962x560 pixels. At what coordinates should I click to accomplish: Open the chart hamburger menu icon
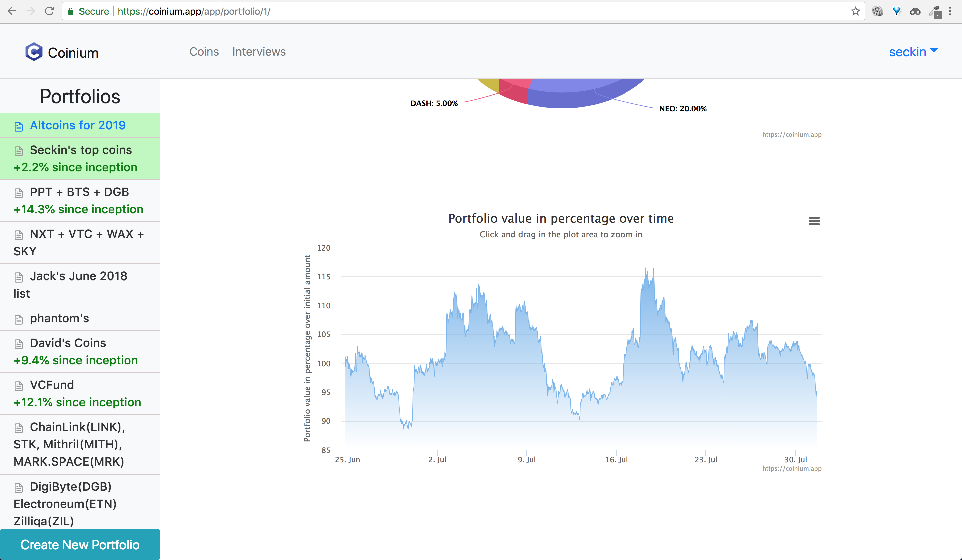(x=814, y=221)
